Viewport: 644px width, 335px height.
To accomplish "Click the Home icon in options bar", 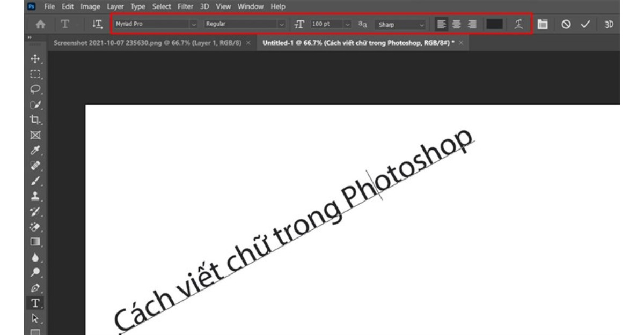I will coord(40,24).
